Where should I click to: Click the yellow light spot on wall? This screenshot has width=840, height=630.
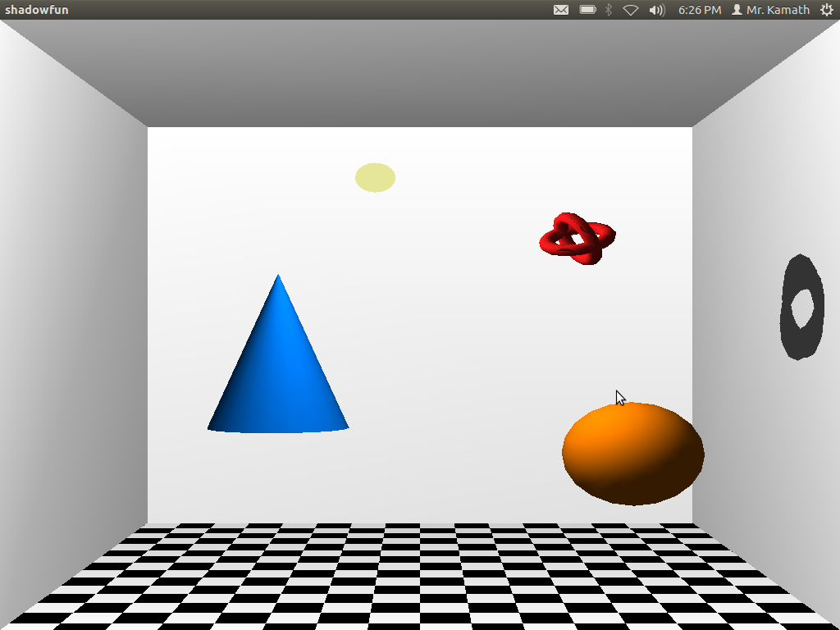coord(375,177)
